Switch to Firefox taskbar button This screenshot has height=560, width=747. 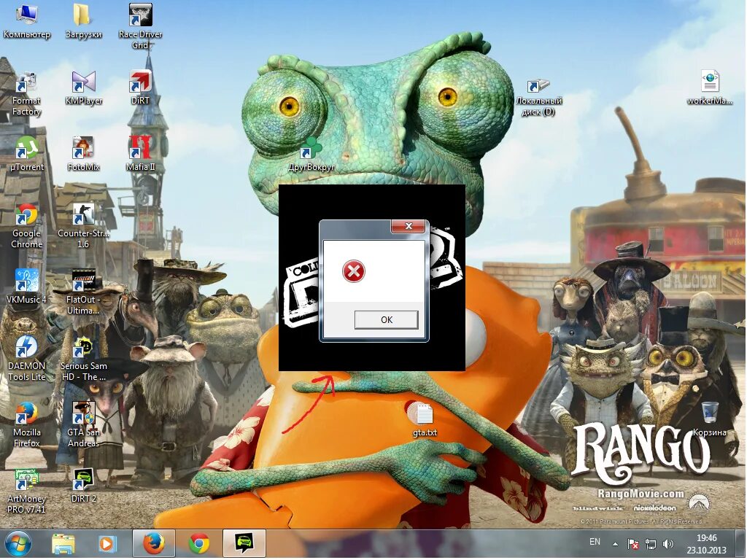click(153, 543)
